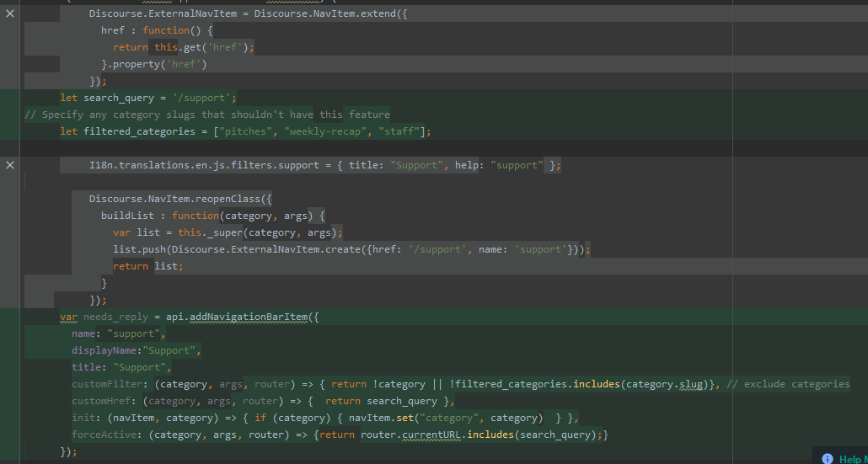Click the blue info icon next to Help
The width and height of the screenshot is (868, 464).
click(x=827, y=458)
